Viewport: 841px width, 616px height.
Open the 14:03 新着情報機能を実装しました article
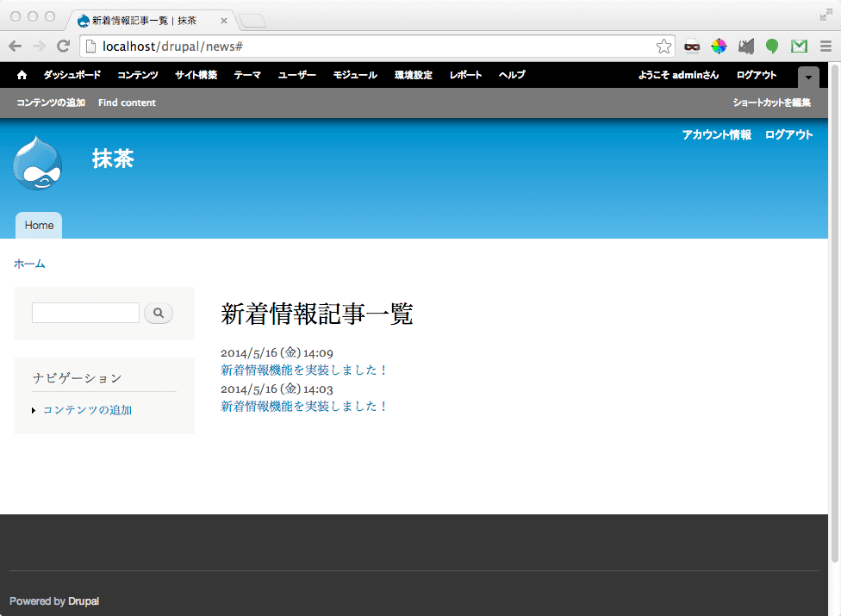coord(303,407)
